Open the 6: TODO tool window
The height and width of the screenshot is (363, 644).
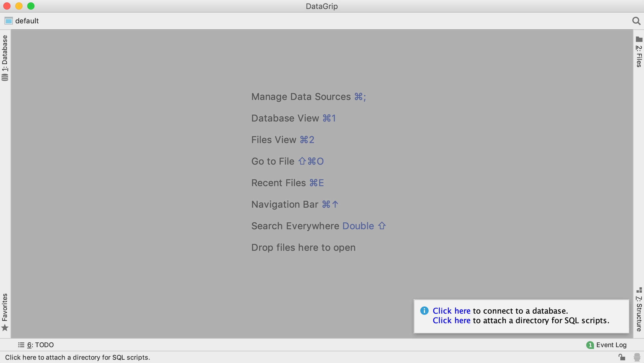click(36, 345)
